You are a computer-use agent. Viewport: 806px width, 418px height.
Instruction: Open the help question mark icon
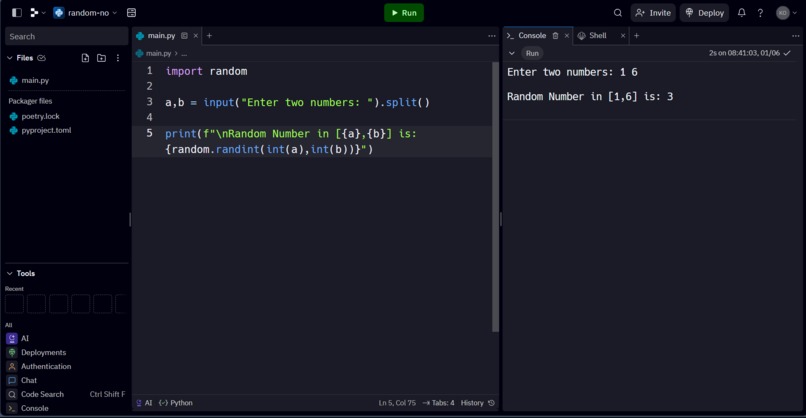(x=760, y=13)
